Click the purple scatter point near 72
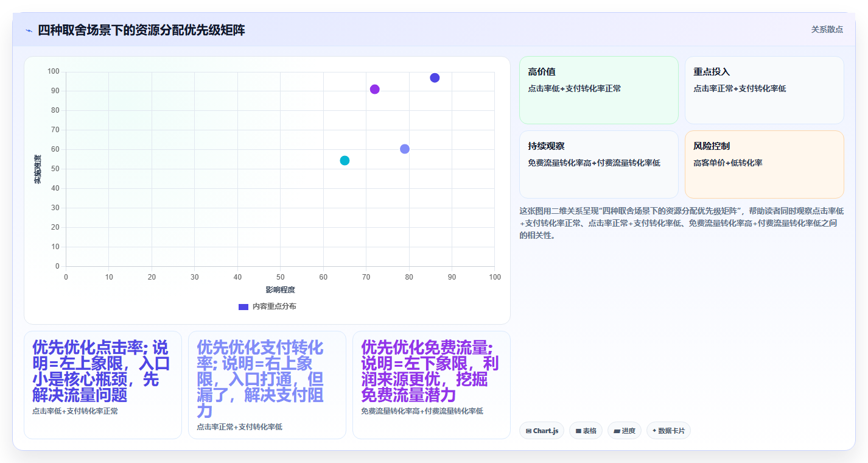The height and width of the screenshot is (463, 868). pos(374,90)
